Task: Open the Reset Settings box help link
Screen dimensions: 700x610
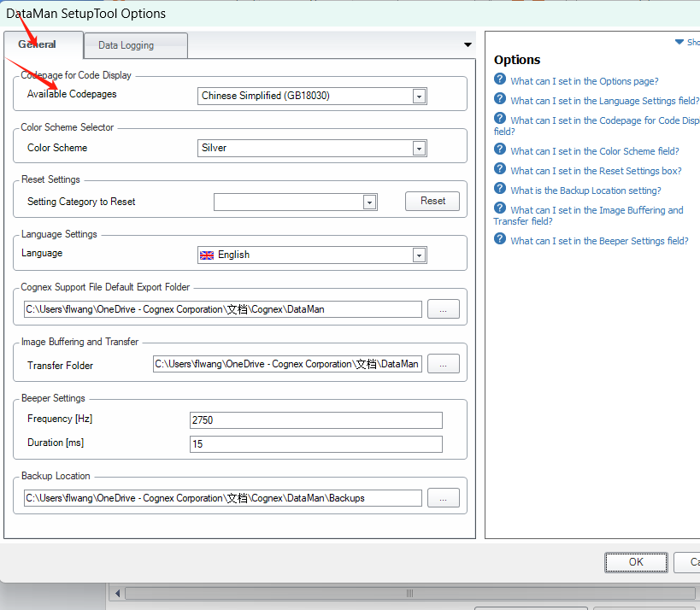Action: click(x=596, y=171)
